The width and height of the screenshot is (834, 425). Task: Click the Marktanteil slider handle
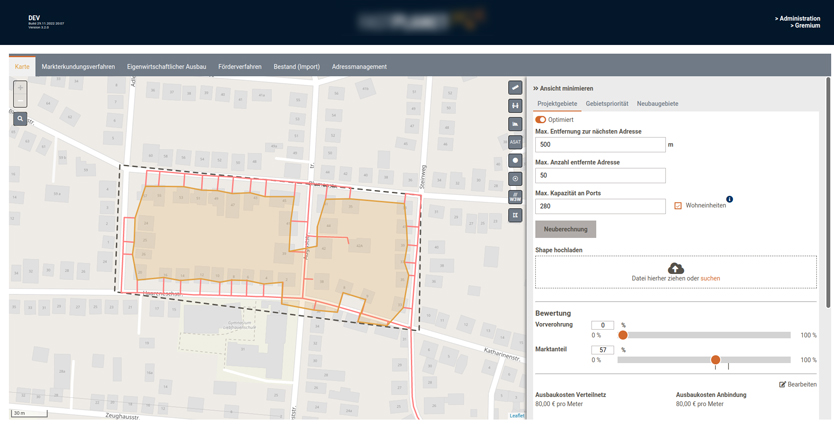click(715, 360)
